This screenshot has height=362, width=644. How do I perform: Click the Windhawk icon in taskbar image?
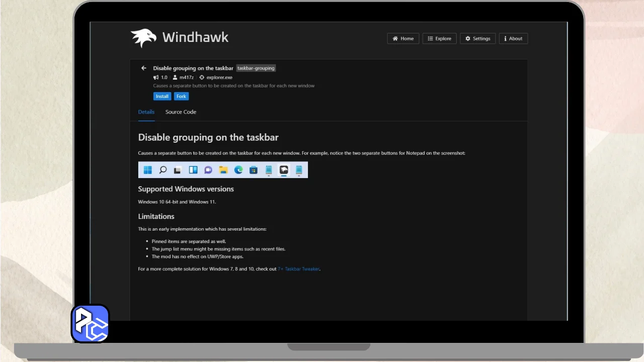click(x=284, y=170)
